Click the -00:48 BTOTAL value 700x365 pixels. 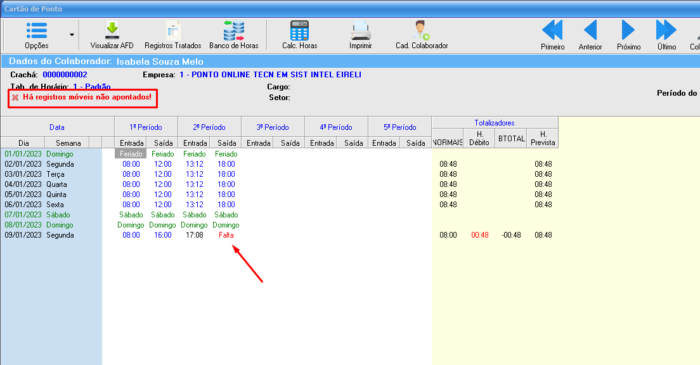point(511,235)
